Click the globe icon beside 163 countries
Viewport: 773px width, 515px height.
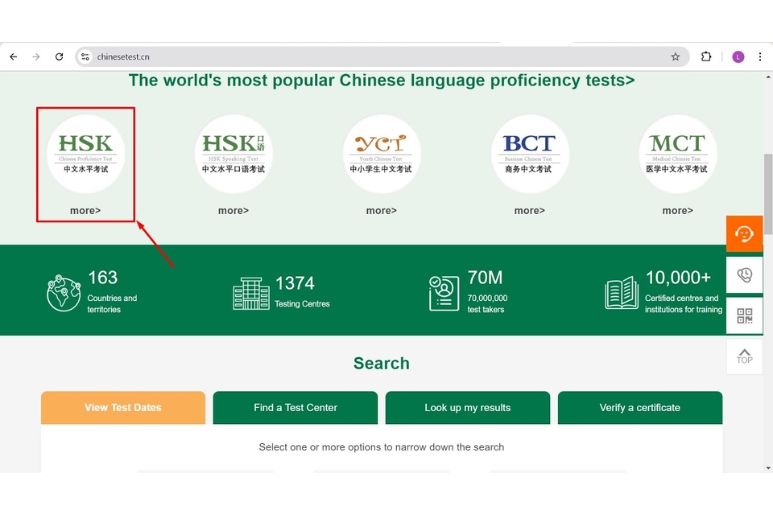point(64,293)
